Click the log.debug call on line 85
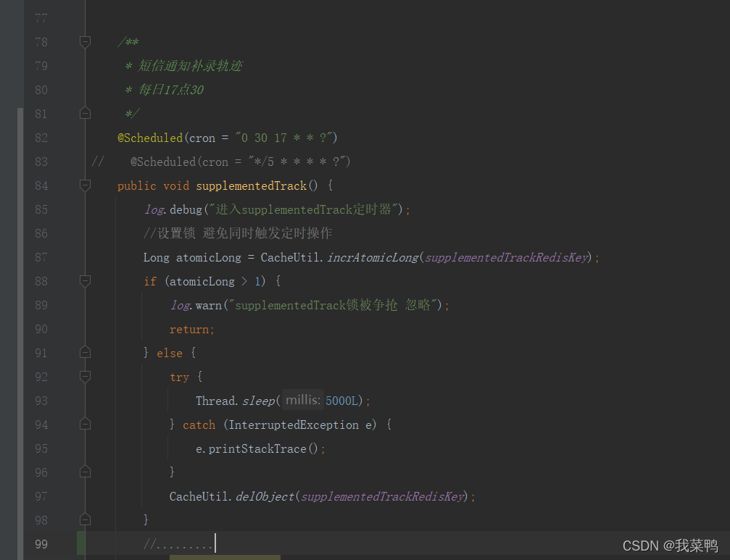The height and width of the screenshot is (560, 730). 276,209
